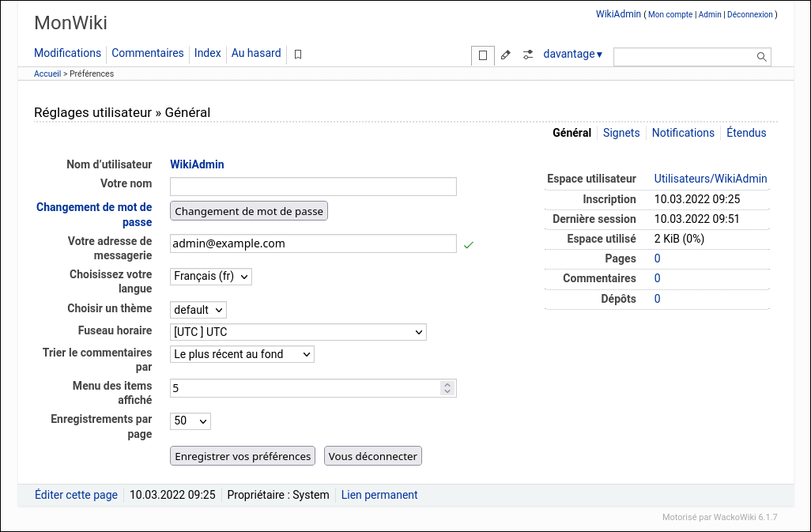
Task: Switch to the Notifications tab
Action: tap(683, 133)
